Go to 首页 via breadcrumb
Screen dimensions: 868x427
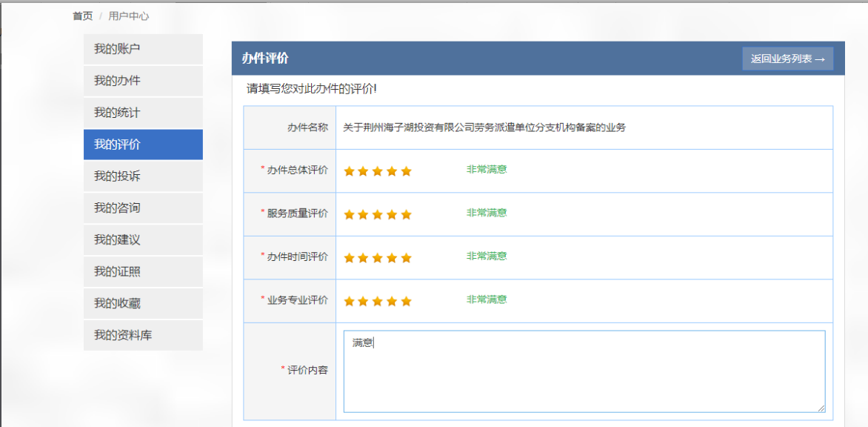(x=82, y=16)
